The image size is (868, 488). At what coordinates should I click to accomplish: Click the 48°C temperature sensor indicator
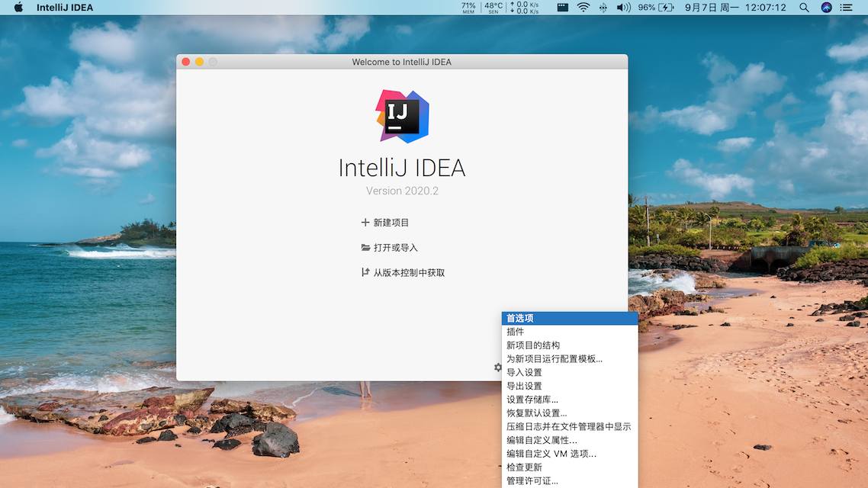coord(493,7)
